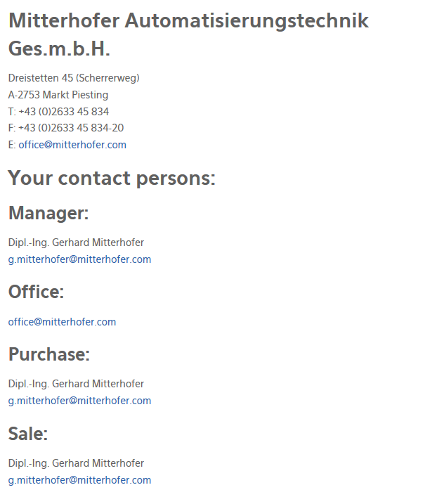Click the telephone number line starting "T:"
Screen dimensions: 437x504
pos(58,112)
